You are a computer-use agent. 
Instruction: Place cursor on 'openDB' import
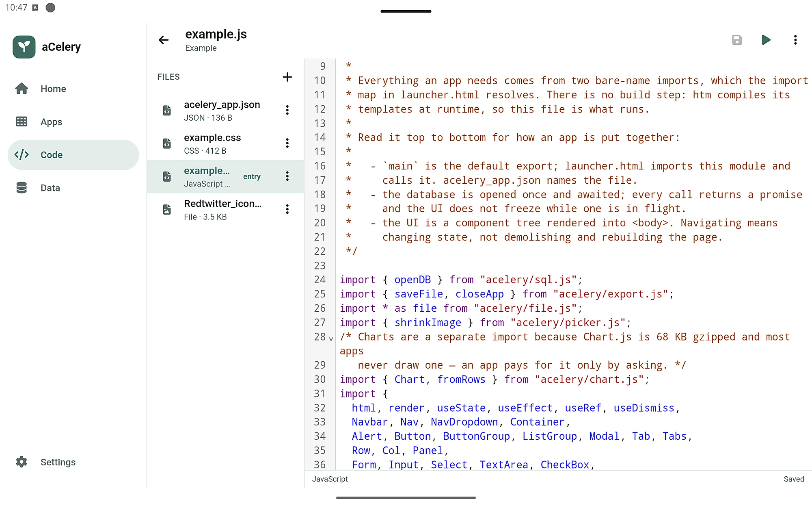[412, 280]
